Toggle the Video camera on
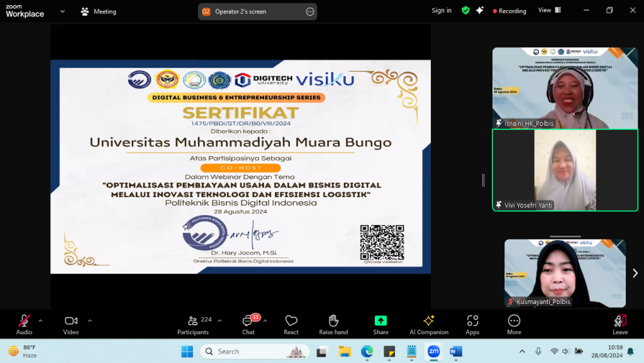 coord(71,324)
